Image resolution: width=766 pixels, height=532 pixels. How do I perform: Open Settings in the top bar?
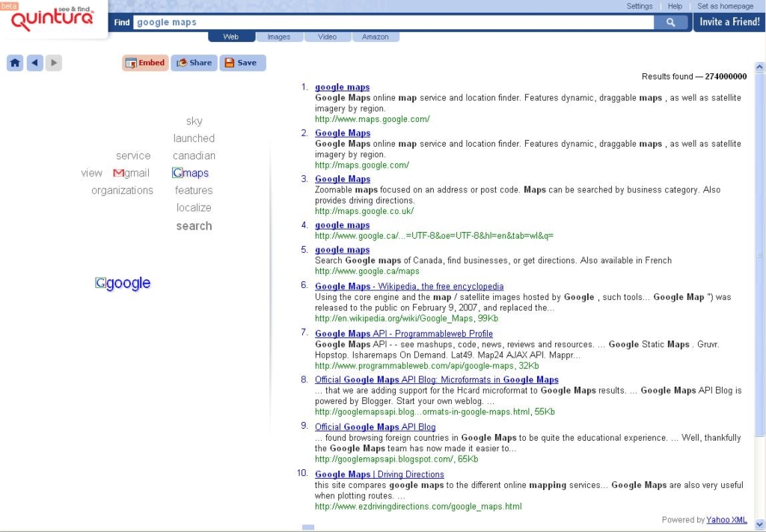click(640, 6)
